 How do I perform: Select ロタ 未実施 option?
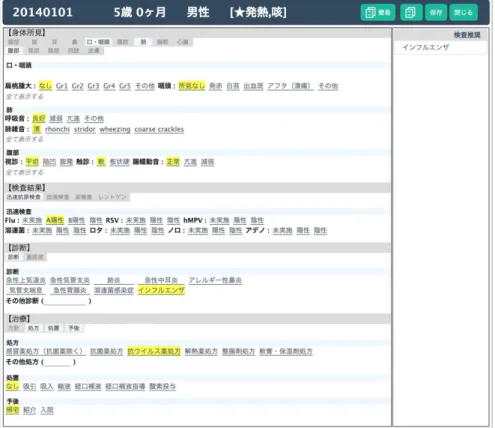click(x=120, y=231)
